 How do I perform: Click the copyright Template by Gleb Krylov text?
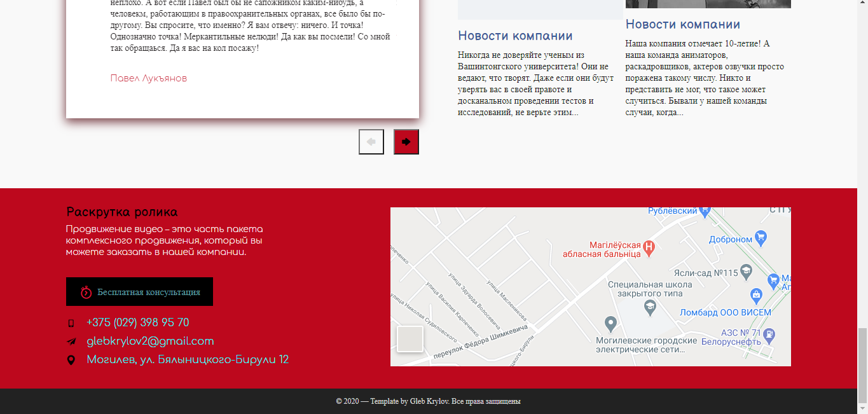pyautogui.click(x=429, y=401)
